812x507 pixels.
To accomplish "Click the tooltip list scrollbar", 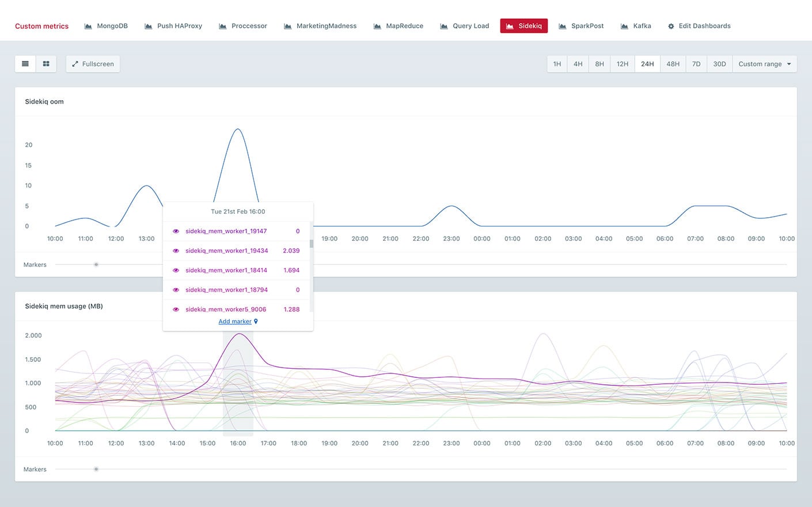I will click(312, 244).
